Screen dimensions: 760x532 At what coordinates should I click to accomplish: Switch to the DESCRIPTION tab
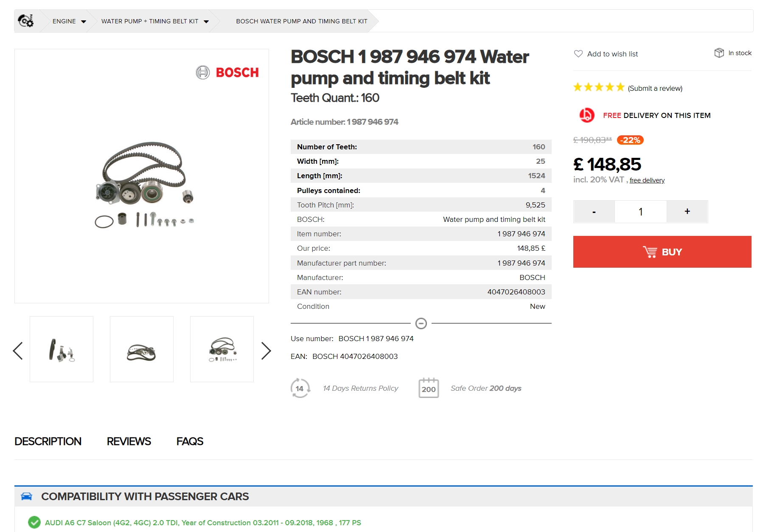[48, 441]
